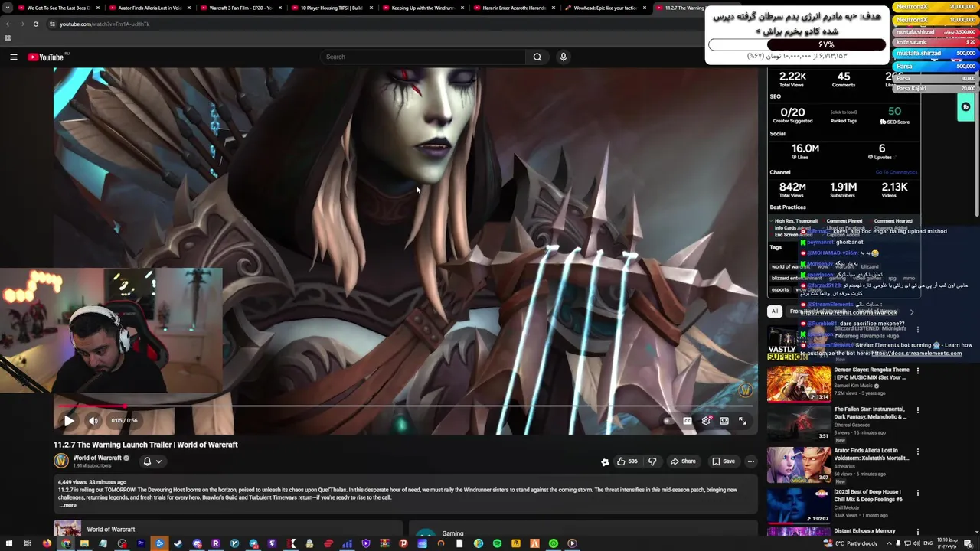Screen dimensions: 980x551
Task: Open Steam from the taskbar
Action: click(x=178, y=543)
